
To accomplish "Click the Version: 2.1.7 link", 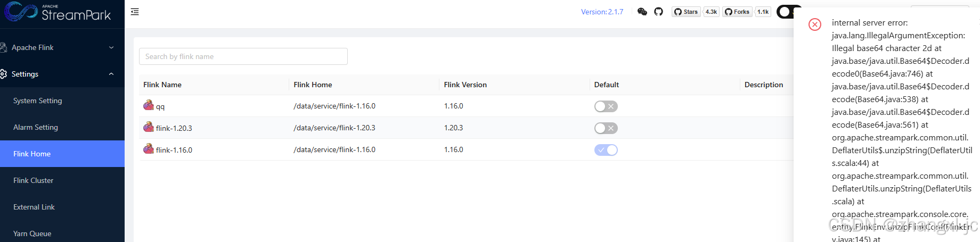I will (602, 12).
